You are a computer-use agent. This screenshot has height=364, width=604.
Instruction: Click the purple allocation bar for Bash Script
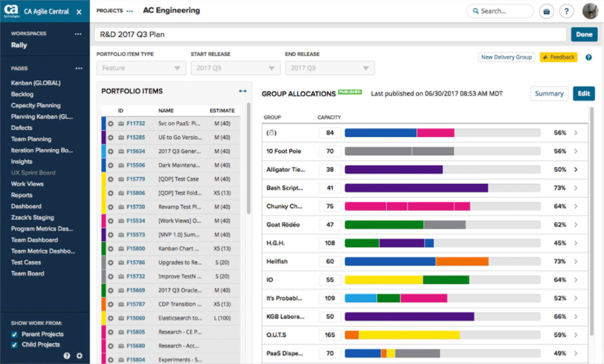(x=416, y=188)
